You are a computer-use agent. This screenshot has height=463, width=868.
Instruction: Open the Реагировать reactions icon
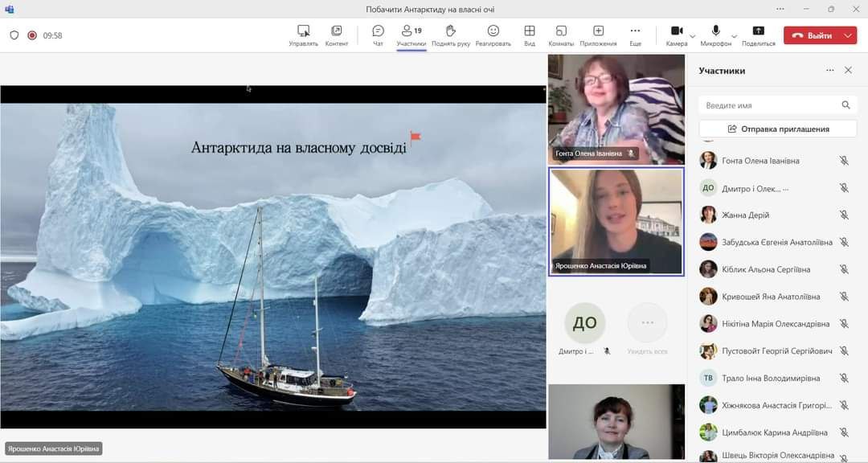coord(493,31)
